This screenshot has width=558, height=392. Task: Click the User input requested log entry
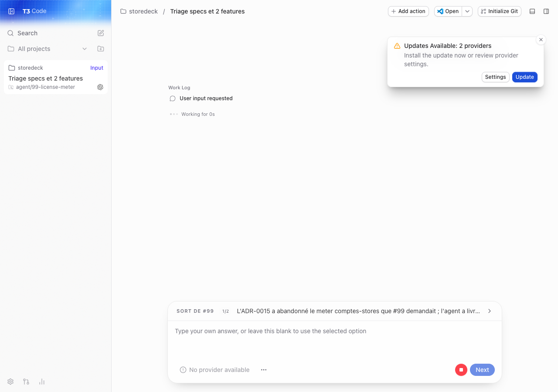(x=206, y=98)
